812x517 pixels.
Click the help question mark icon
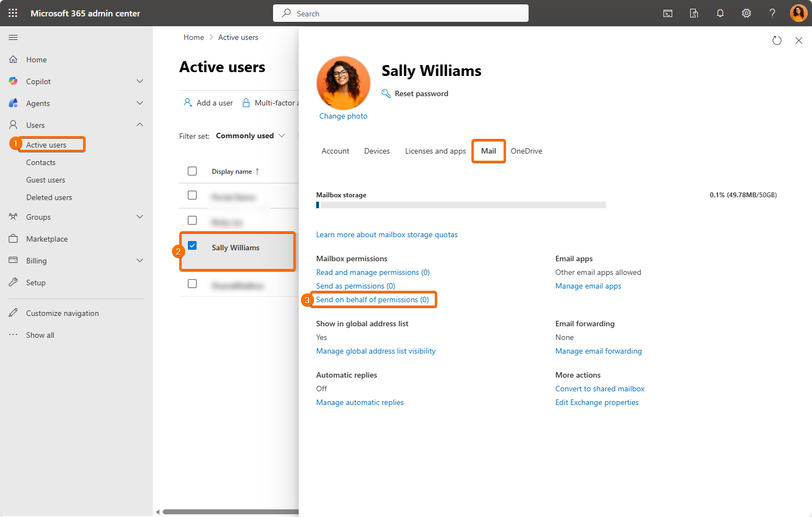click(x=772, y=13)
